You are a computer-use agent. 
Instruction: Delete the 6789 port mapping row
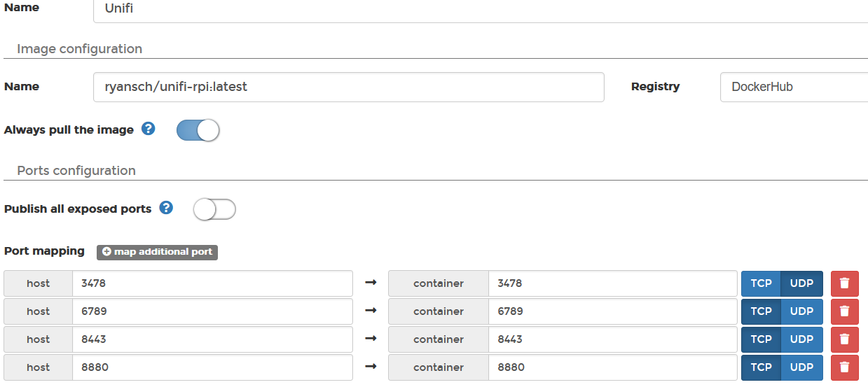tap(844, 311)
